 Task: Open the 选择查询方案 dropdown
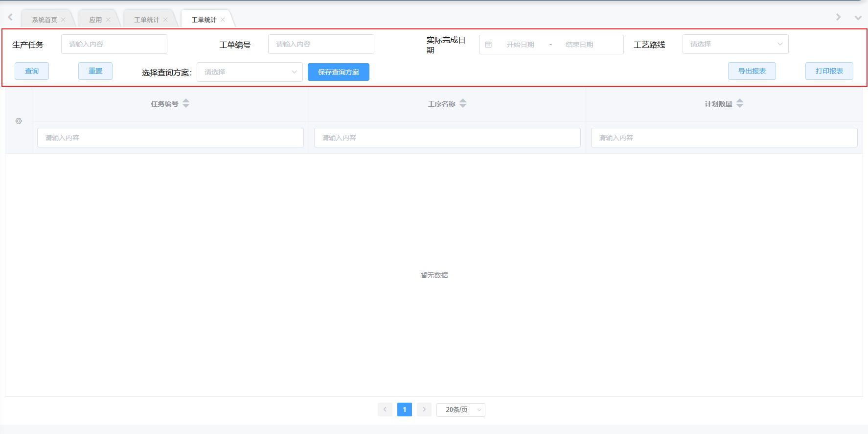pos(250,72)
